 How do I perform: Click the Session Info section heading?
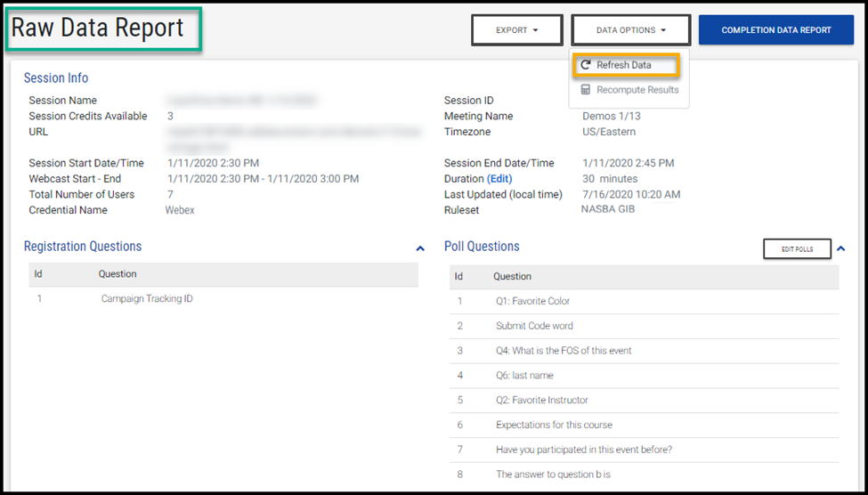[56, 78]
